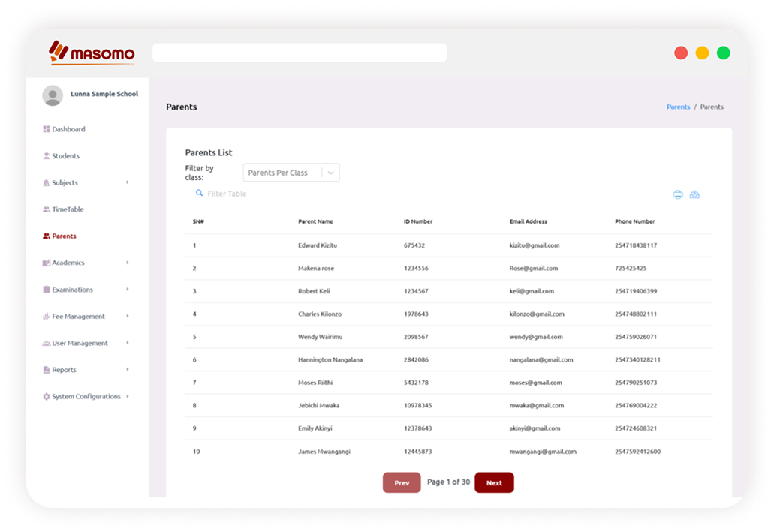
Task: Click the Edward Kizitu table row
Action: pos(449,245)
